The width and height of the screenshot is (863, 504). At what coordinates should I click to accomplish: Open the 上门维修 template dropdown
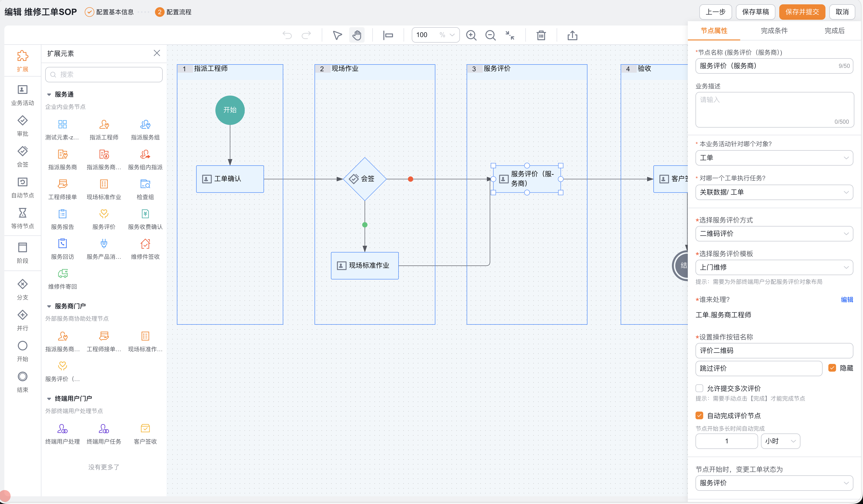[x=774, y=267]
